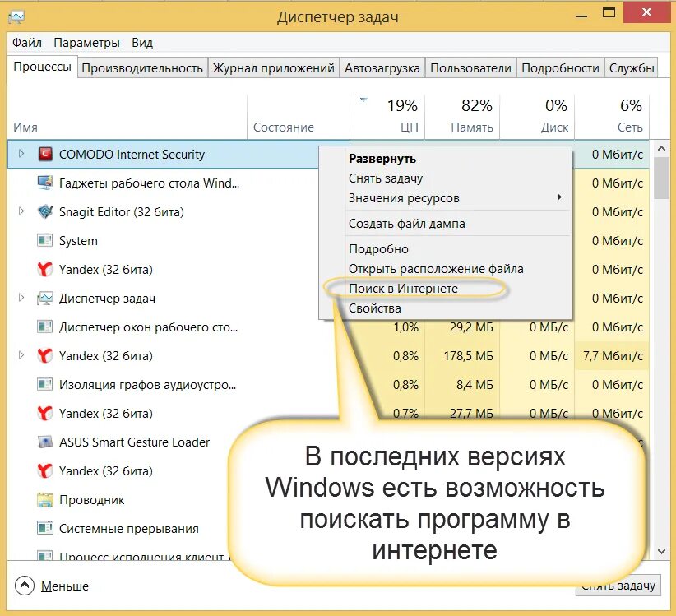Click the Диспетчер задач process icon
The image size is (676, 616).
pyautogui.click(x=44, y=298)
